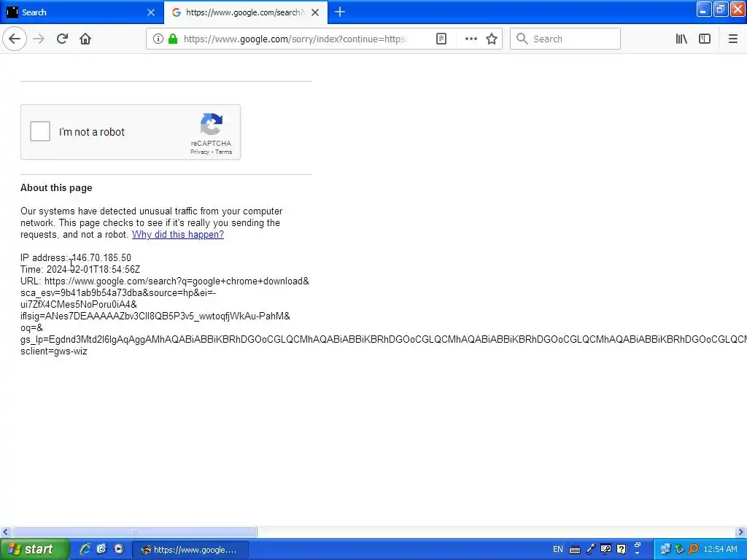The image size is (747, 560).
Task: Click the forward navigation arrow
Action: pyautogui.click(x=39, y=39)
